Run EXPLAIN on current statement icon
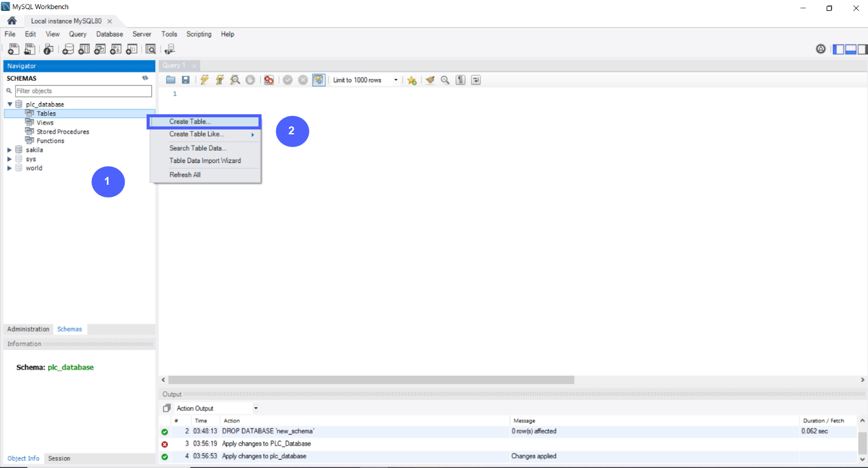This screenshot has height=468, width=868. pyautogui.click(x=235, y=80)
